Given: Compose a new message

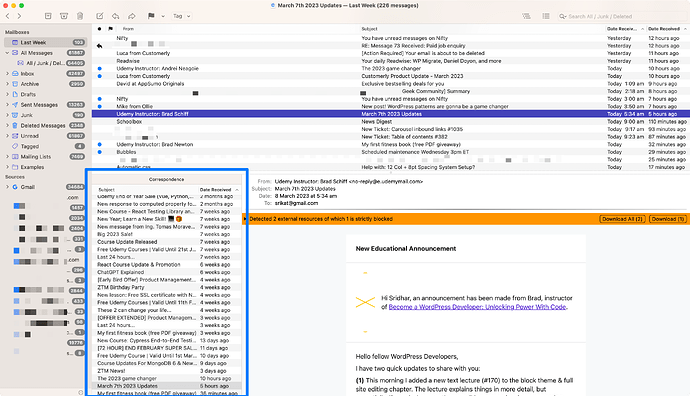Looking at the screenshot, I should 100,16.
